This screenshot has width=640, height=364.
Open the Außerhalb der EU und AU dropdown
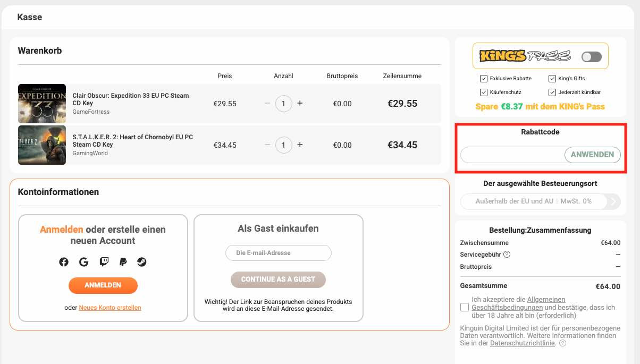533,201
